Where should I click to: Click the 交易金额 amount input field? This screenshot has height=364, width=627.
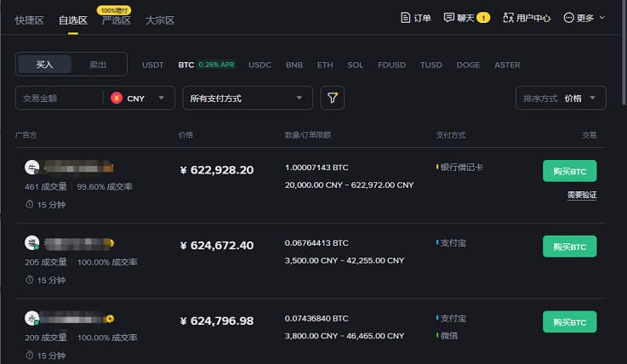pos(58,99)
